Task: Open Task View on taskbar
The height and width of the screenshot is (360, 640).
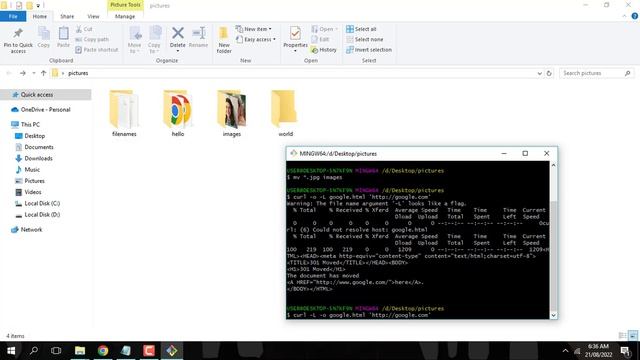Action: point(56,351)
